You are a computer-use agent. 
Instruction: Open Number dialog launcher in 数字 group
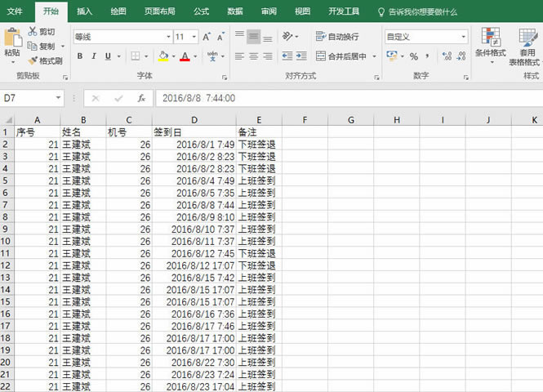(x=465, y=78)
